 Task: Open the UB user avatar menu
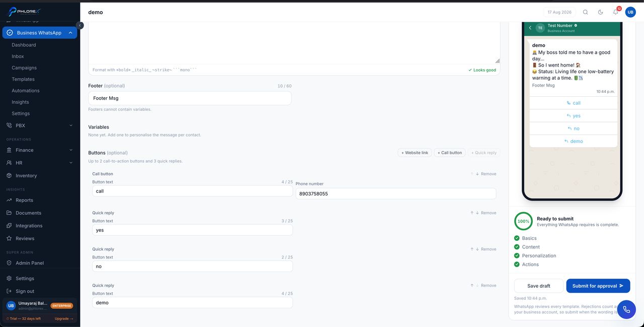[x=630, y=12]
